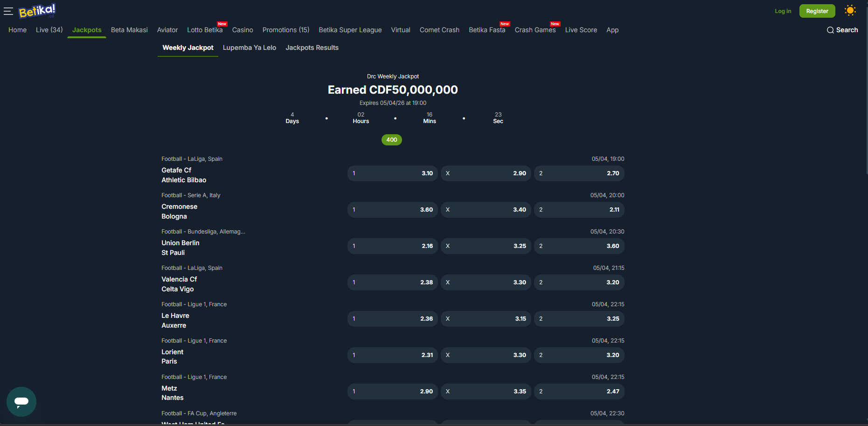The width and height of the screenshot is (868, 426).
Task: Click the Football - Serie A, Italy label
Action: point(191,195)
